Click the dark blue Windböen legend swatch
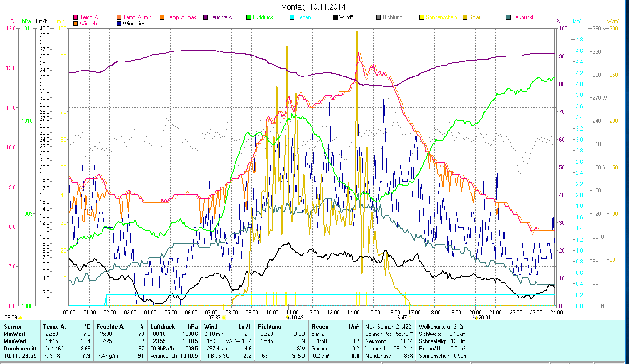 coord(119,24)
